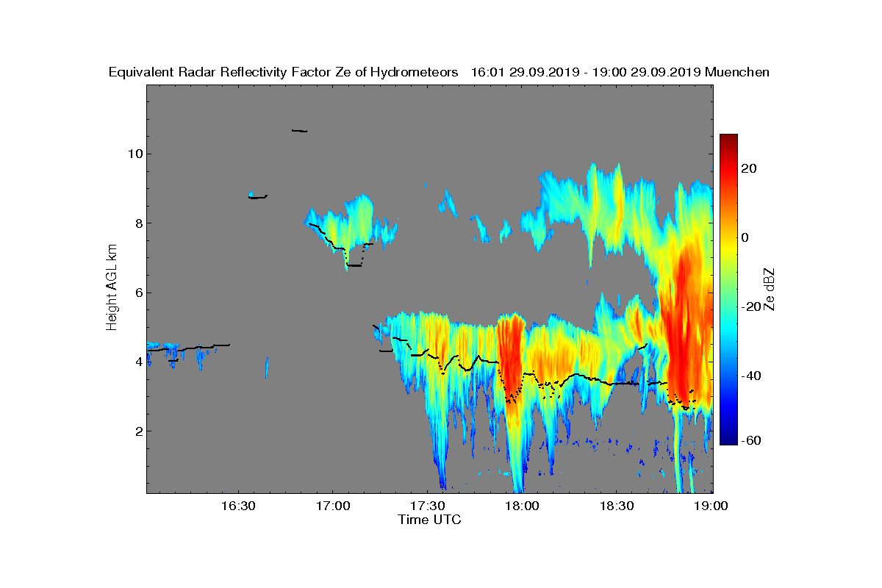Viewport: 882px width, 588px height.
Task: Click the height tick label 6
Action: [x=138, y=293]
